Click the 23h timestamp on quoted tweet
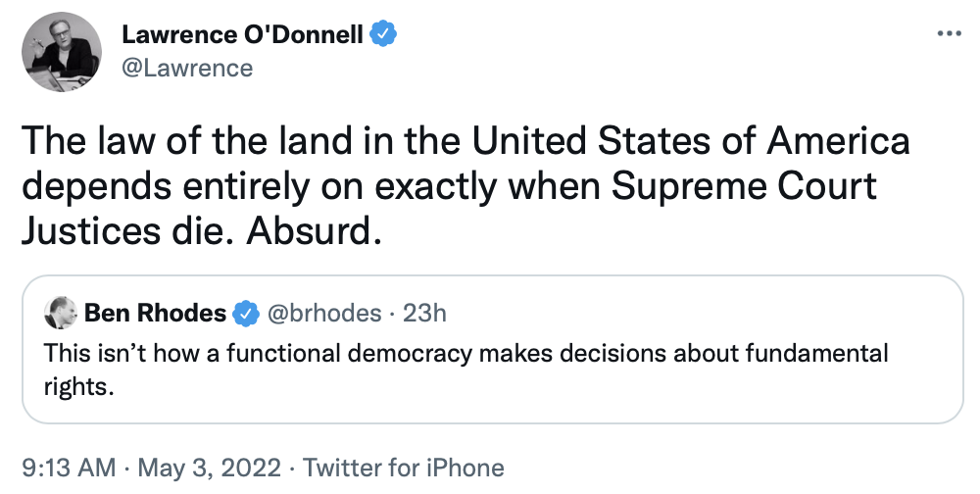980x494 pixels. pyautogui.click(x=425, y=313)
